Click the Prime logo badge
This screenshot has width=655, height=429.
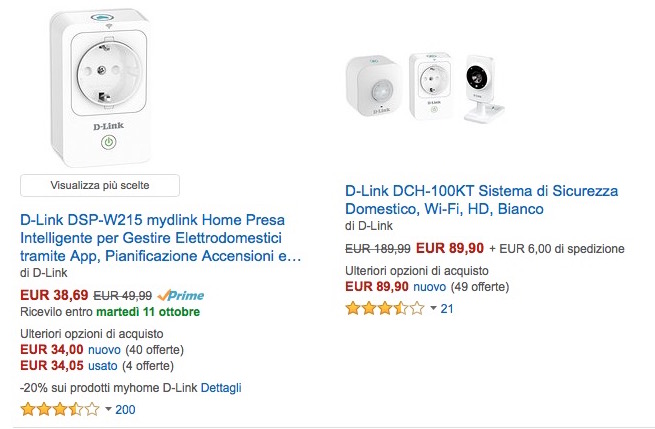180,296
